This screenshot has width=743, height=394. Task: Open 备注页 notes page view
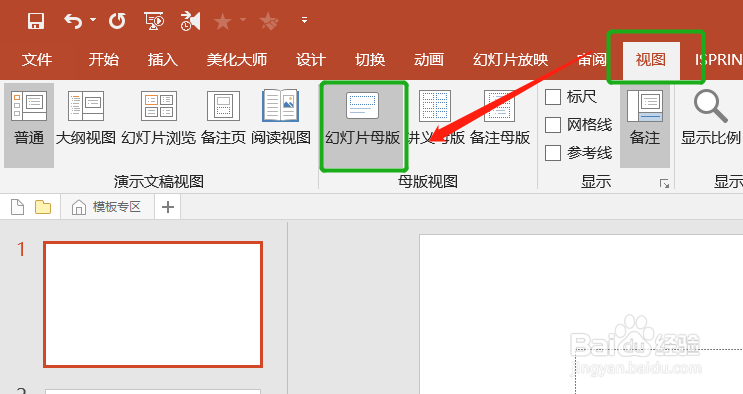[x=223, y=119]
